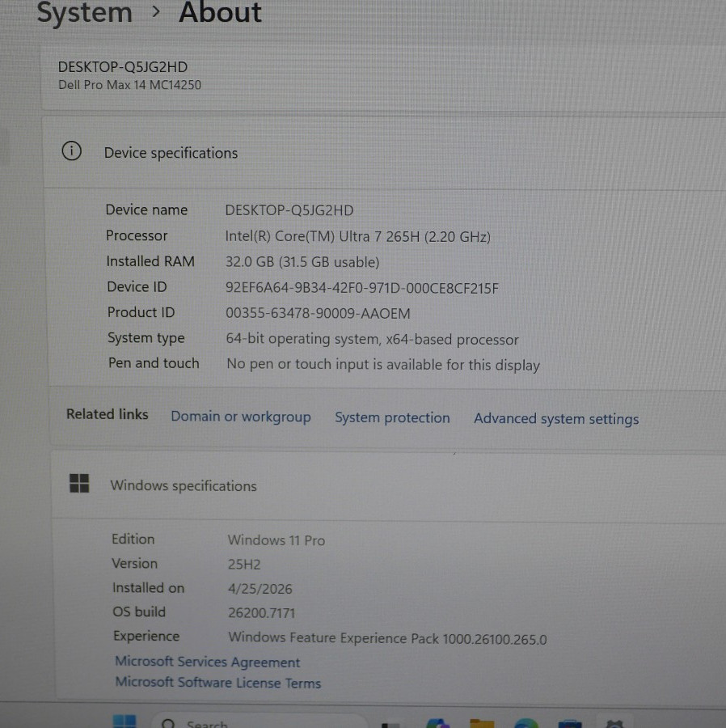The height and width of the screenshot is (728, 726).
Task: Go back to System in the breadcrumb
Action: 84,12
